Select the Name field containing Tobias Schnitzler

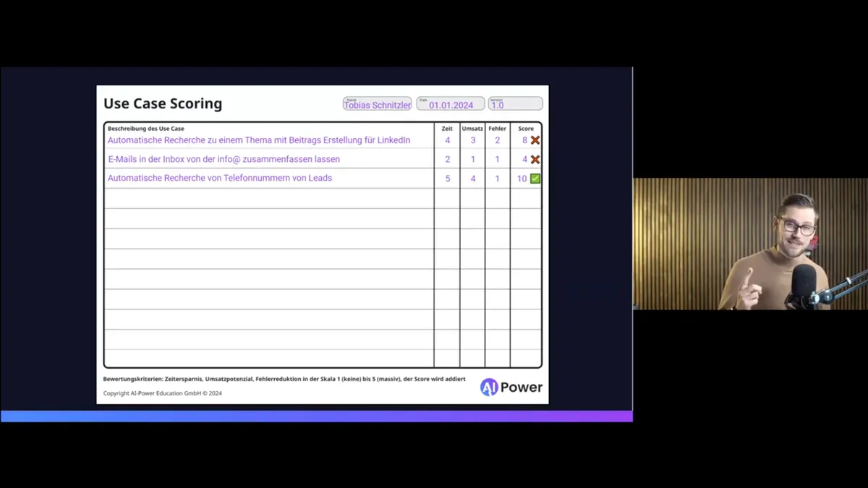pyautogui.click(x=377, y=104)
